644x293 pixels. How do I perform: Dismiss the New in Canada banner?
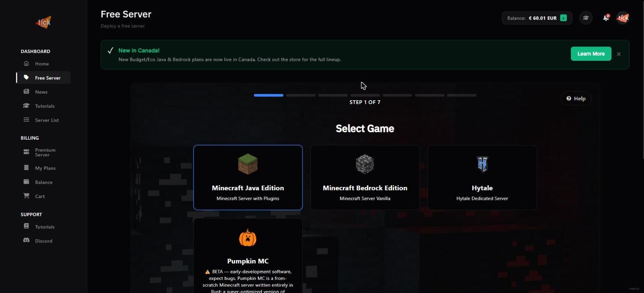pyautogui.click(x=619, y=54)
